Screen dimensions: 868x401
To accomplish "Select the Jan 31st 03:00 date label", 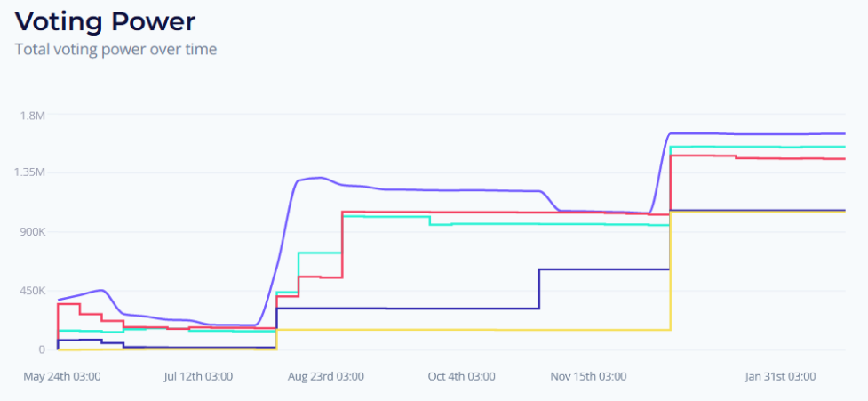I will tap(781, 377).
